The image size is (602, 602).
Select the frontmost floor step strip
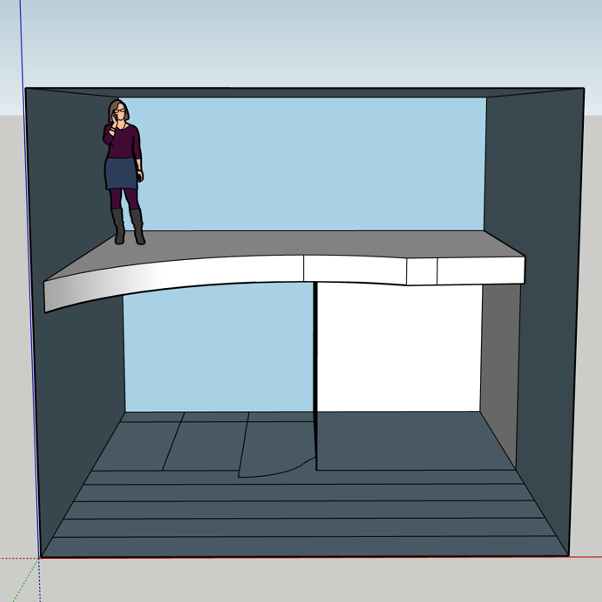click(300, 546)
